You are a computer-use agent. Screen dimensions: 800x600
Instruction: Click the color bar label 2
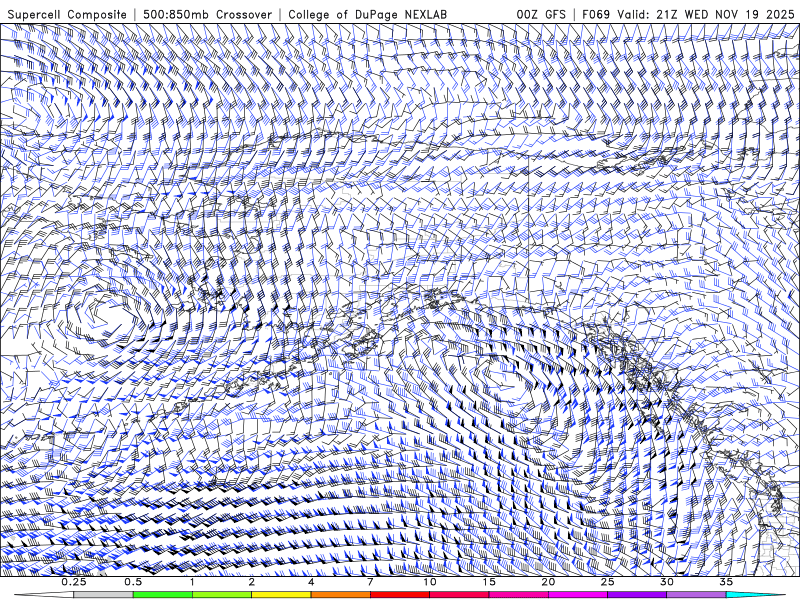point(252,582)
